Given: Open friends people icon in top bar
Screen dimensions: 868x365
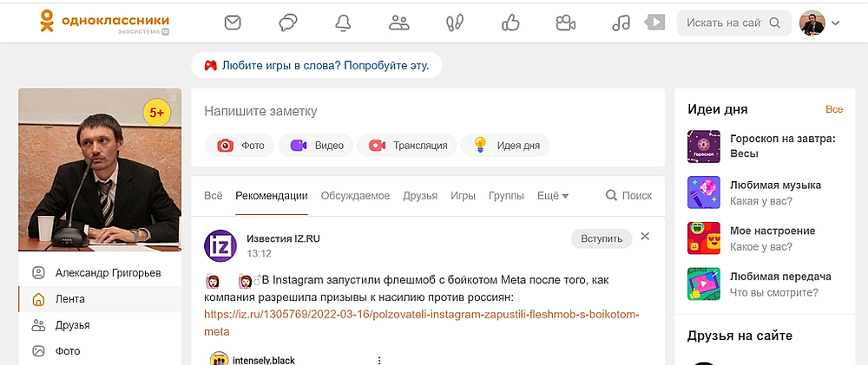Looking at the screenshot, I should [x=398, y=23].
